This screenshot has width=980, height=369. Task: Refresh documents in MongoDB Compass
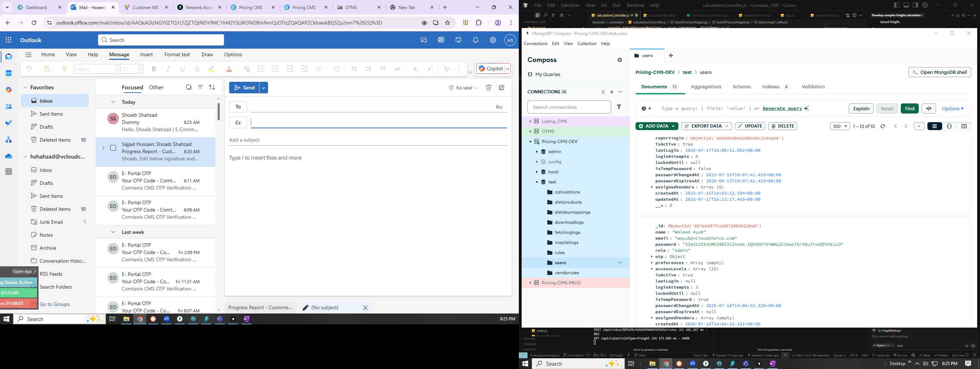coord(883,126)
